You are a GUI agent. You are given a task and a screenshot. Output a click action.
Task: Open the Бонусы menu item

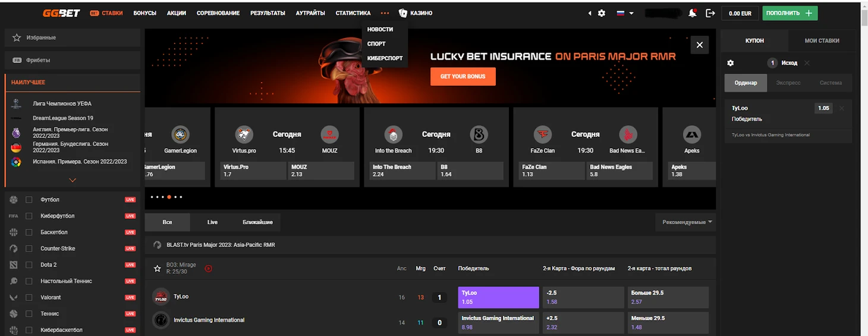tap(145, 13)
